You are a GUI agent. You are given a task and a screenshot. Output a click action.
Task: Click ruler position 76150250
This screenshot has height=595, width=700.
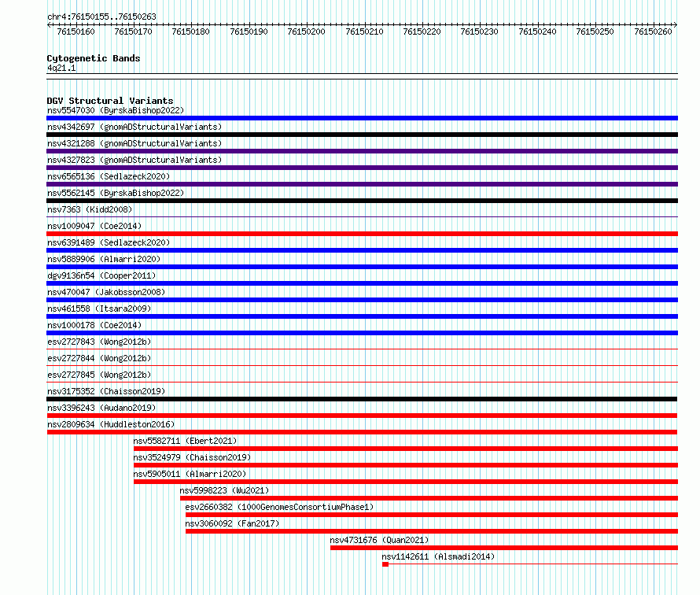coord(595,31)
